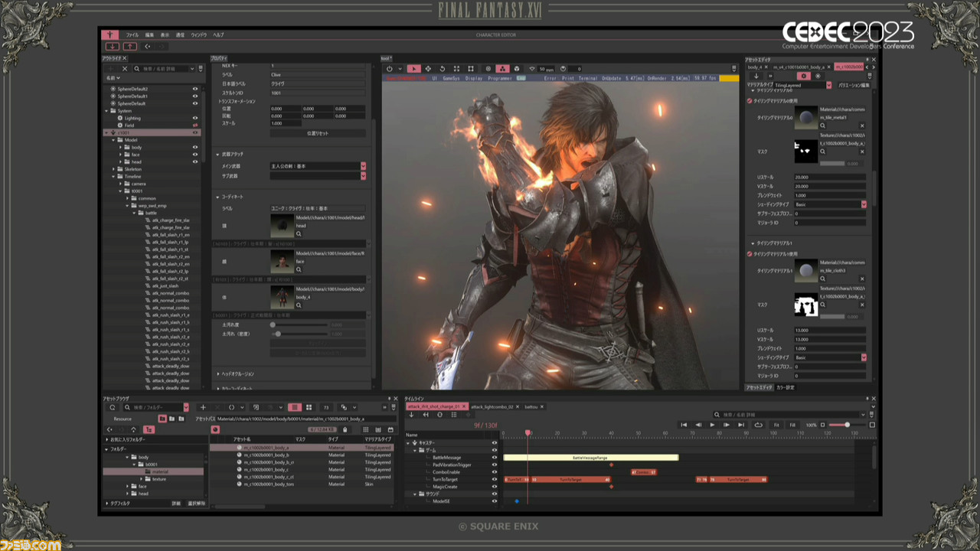Toggle visibility of Lighting in outliner

[x=195, y=118]
